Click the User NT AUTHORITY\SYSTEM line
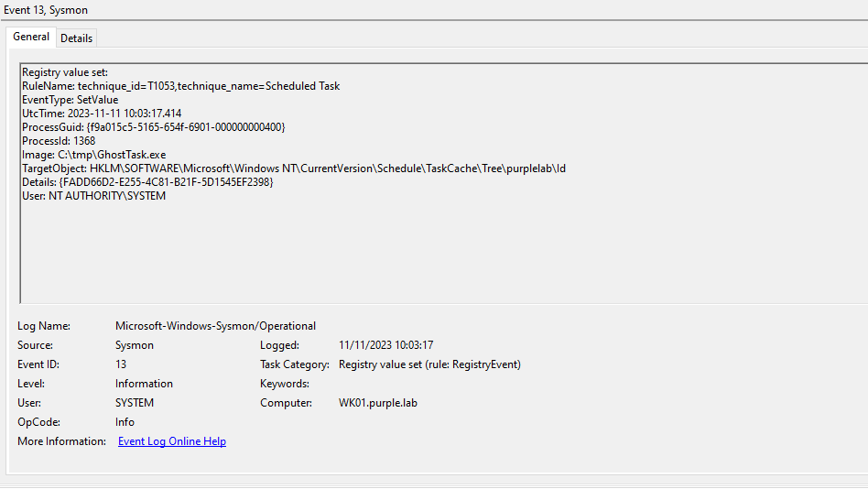The width and height of the screenshot is (868, 489). coord(93,196)
